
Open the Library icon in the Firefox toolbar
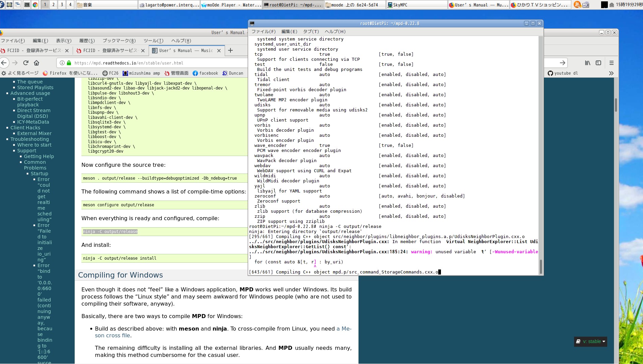pos(588,63)
